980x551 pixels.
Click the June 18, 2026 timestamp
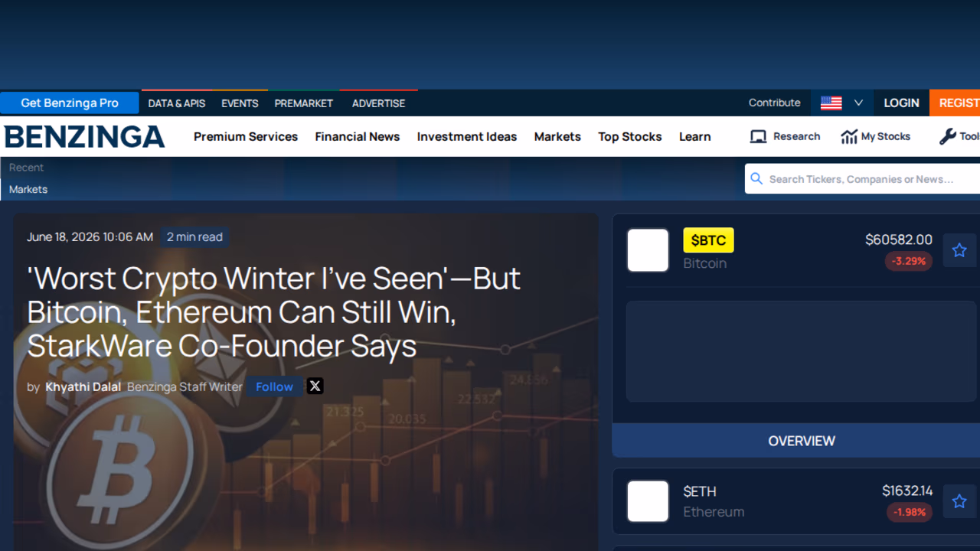(x=90, y=237)
